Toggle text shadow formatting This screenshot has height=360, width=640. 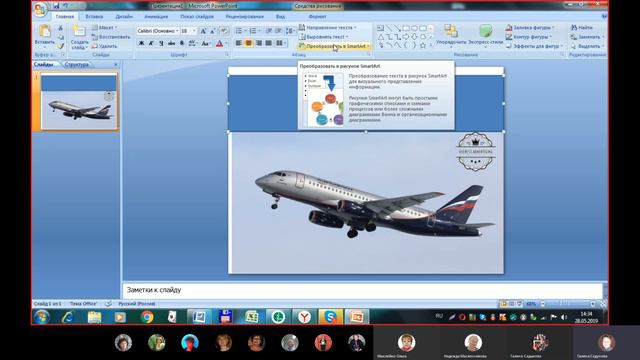[x=182, y=43]
